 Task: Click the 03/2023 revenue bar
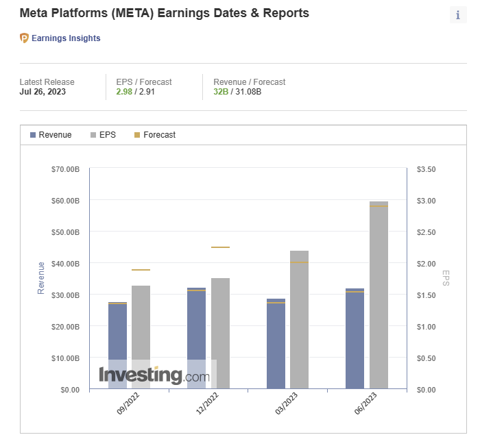276,344
